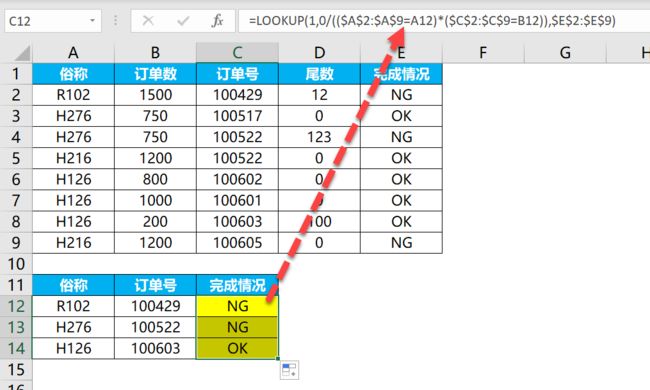650x390 pixels.
Task: Select row 13 header
Action: click(x=16, y=327)
